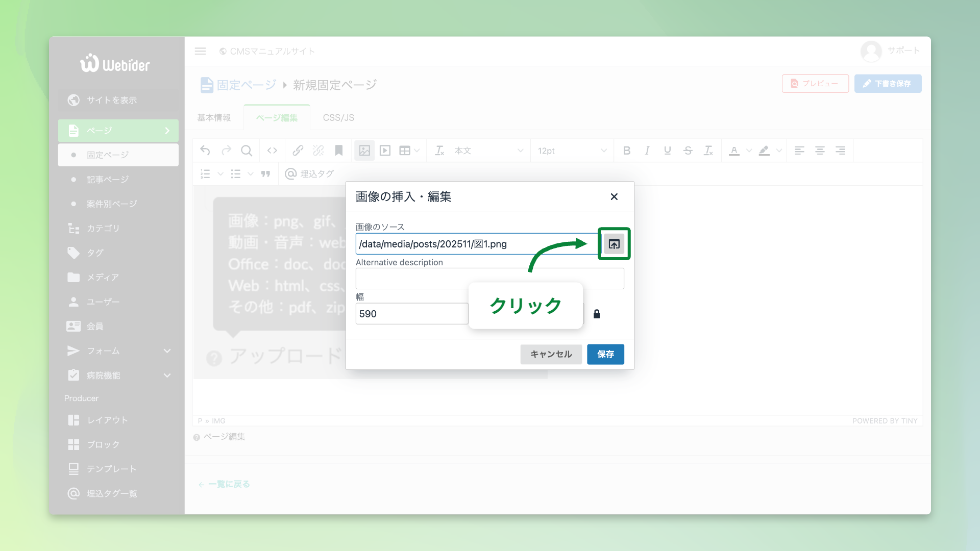This screenshot has height=551, width=980.
Task: Open the text color picker arrow
Action: tap(749, 151)
